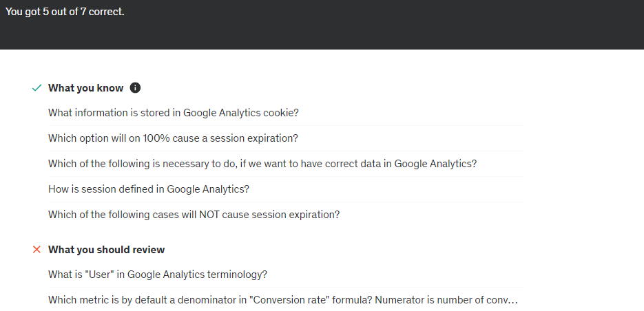Select the What you know heading

point(85,88)
